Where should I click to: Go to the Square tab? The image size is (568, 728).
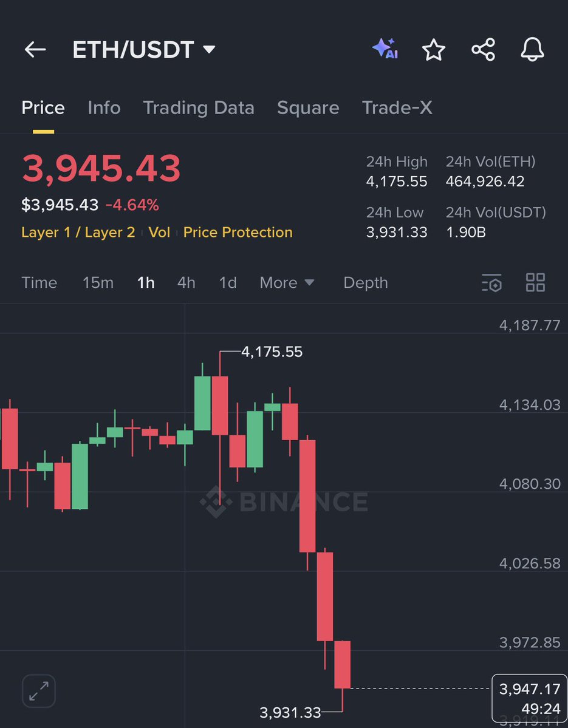[308, 108]
